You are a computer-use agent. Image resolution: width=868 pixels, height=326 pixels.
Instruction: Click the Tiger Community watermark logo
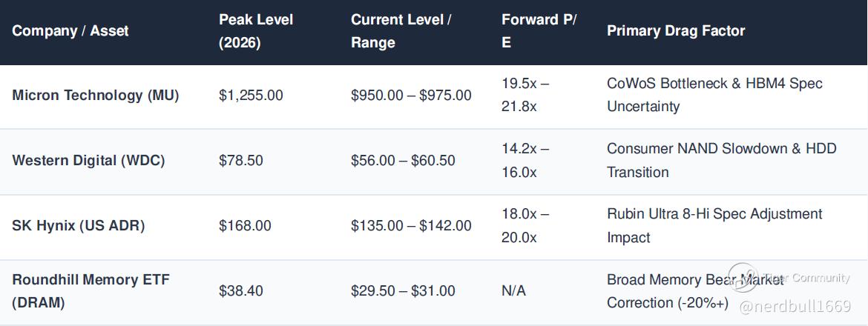pos(743,278)
